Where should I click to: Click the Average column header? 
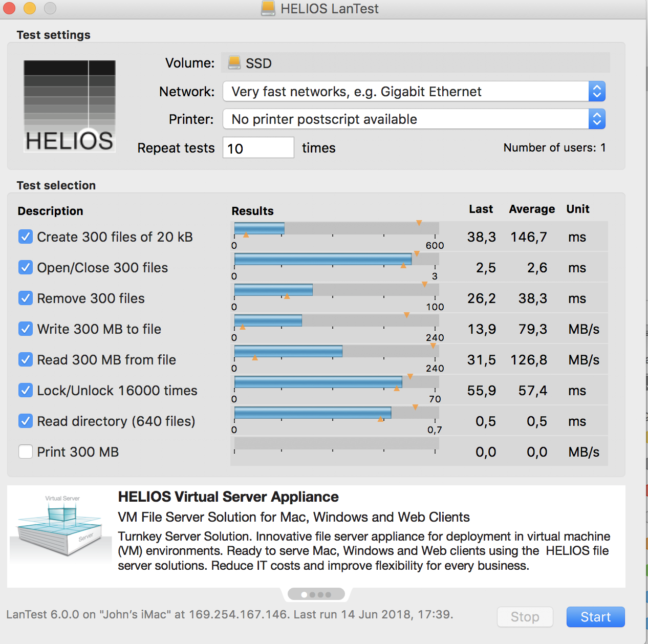[x=532, y=209]
